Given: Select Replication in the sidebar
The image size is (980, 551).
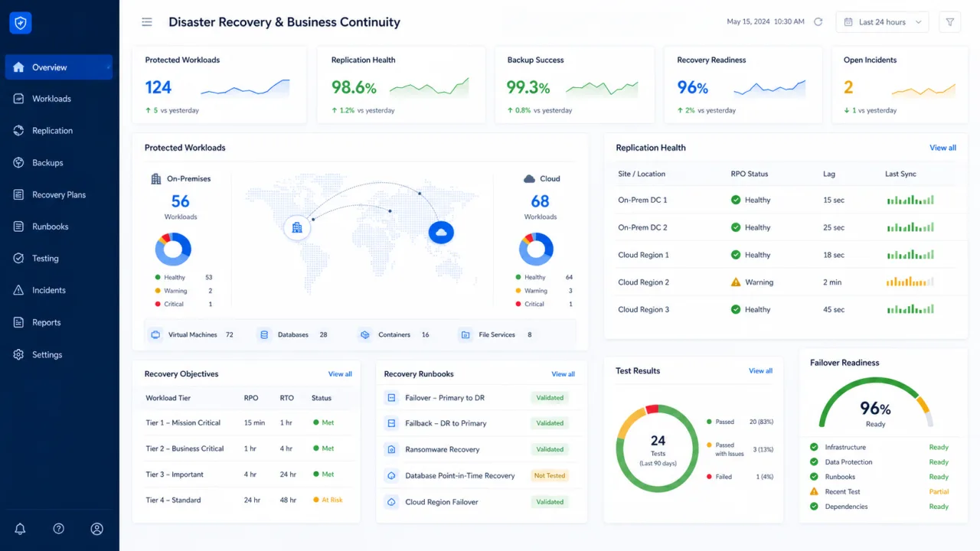Looking at the screenshot, I should (x=59, y=131).
